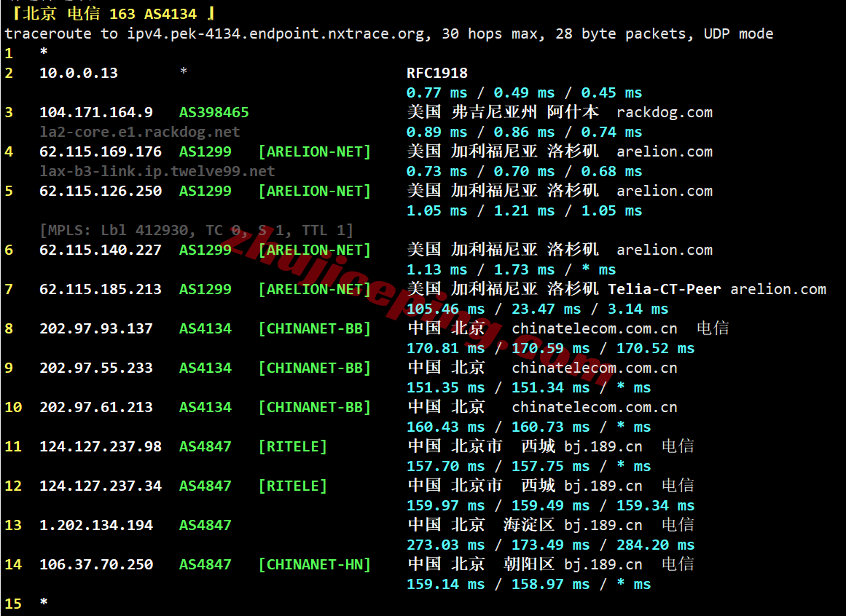
Task: Click the RFC1918 label
Action: tap(437, 74)
